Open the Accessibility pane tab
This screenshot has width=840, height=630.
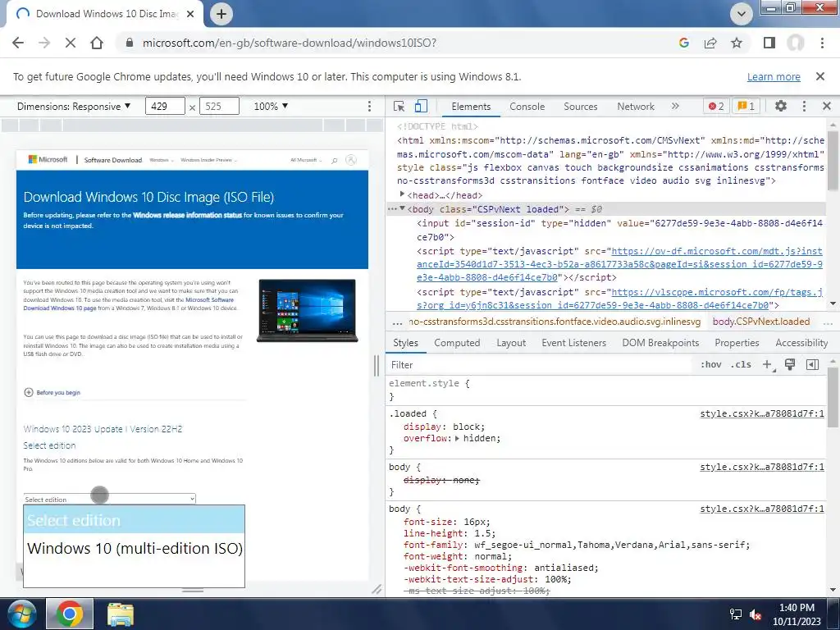[x=801, y=343]
